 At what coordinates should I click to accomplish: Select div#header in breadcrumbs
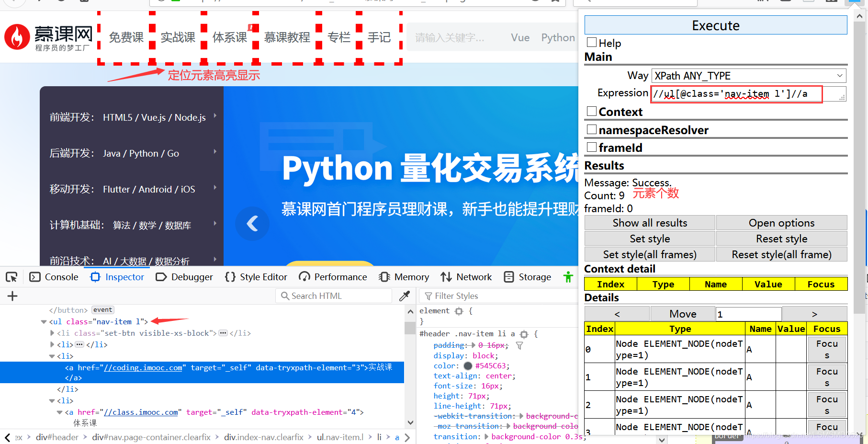point(57,437)
